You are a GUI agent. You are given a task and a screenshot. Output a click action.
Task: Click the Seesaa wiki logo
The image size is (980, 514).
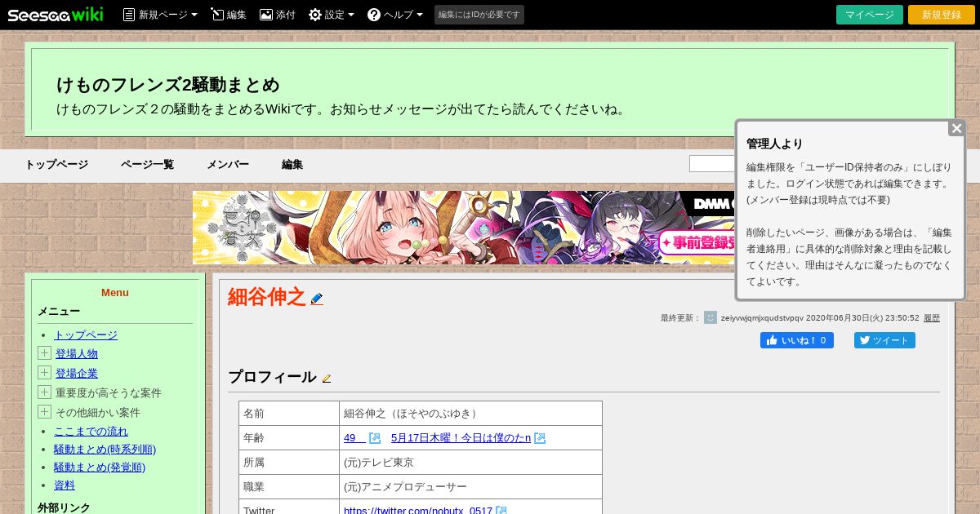pyautogui.click(x=56, y=15)
